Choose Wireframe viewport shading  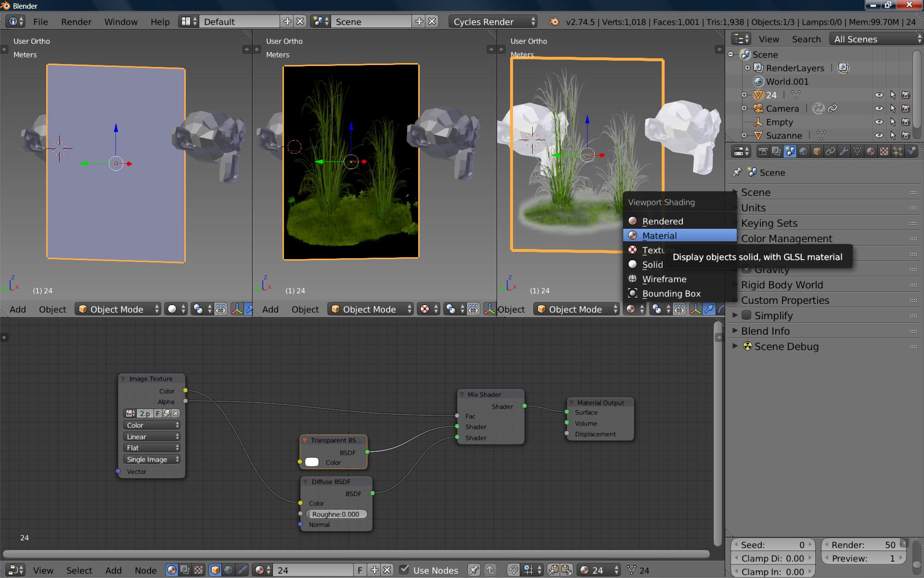point(680,279)
